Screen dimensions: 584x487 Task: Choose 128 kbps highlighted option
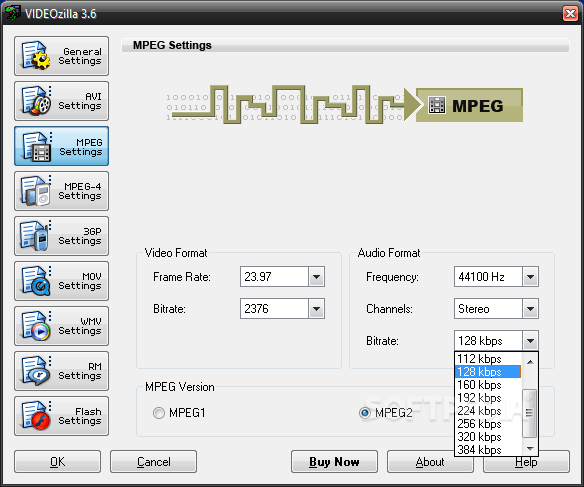tap(488, 372)
